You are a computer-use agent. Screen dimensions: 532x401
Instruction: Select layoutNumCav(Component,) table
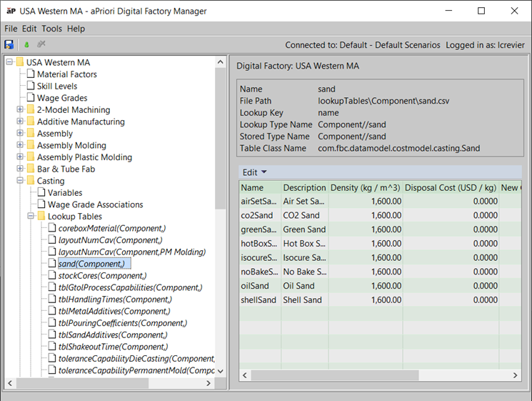coord(110,240)
